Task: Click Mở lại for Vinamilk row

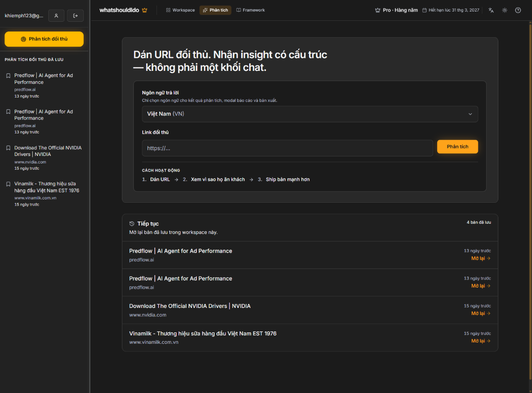Action: coord(481,341)
